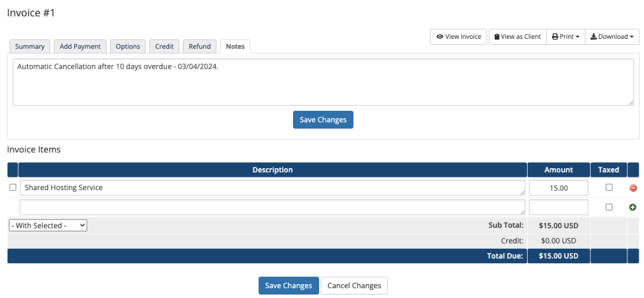Click into the invoice notes text area

click(x=323, y=82)
